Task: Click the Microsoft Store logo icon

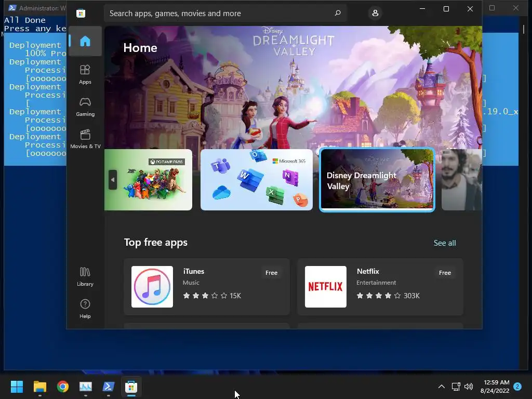Action: click(x=81, y=13)
